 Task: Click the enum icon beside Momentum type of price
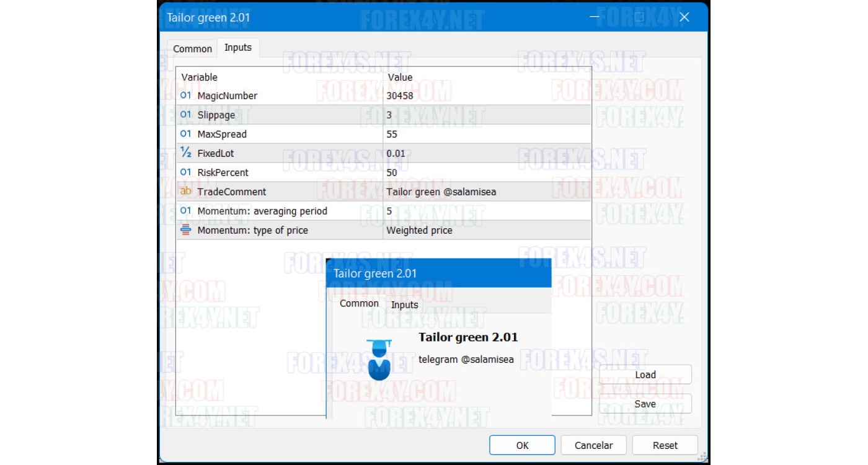point(185,230)
